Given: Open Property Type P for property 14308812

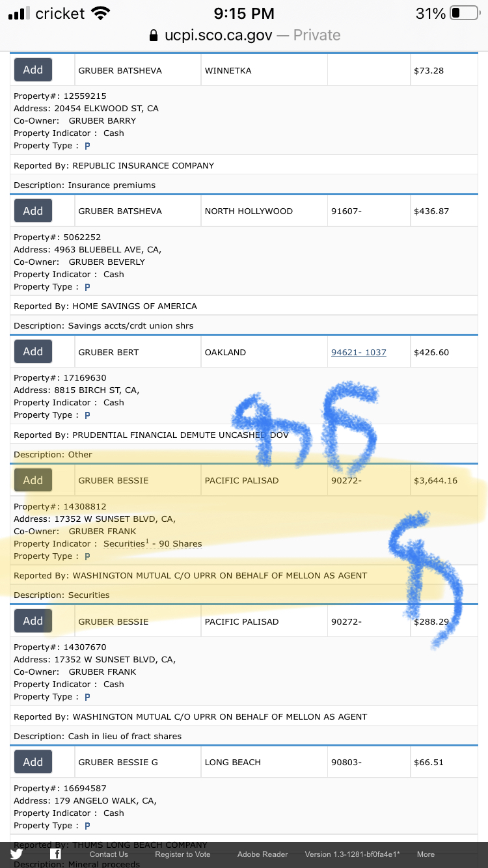Looking at the screenshot, I should 87,556.
